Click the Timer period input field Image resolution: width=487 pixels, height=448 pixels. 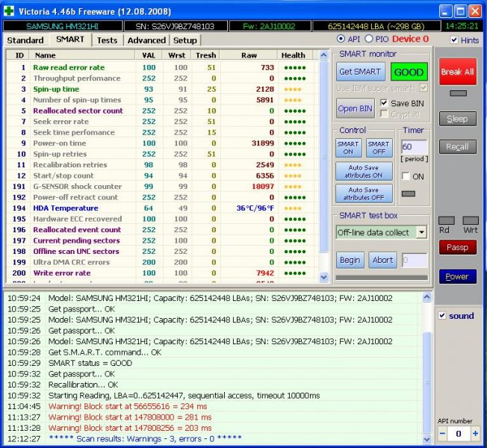click(415, 147)
